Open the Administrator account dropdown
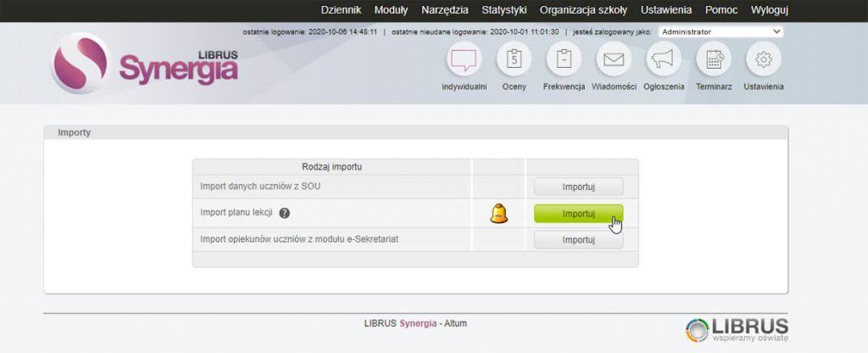This screenshot has width=868, height=353. [x=721, y=31]
